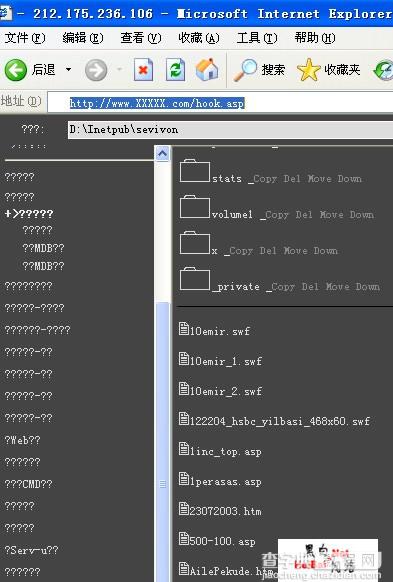Open the Back button history dropdown arrow
This screenshot has width=393, height=582.
[68, 69]
